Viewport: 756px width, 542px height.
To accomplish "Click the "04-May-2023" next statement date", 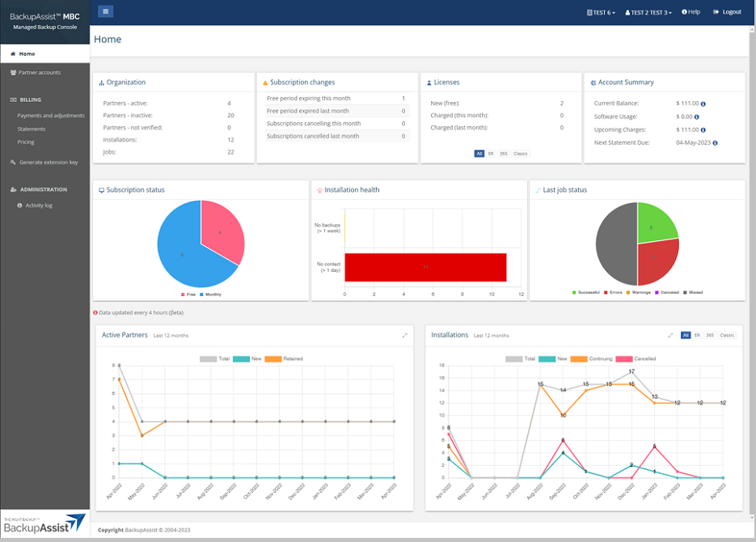I will coord(693,142).
